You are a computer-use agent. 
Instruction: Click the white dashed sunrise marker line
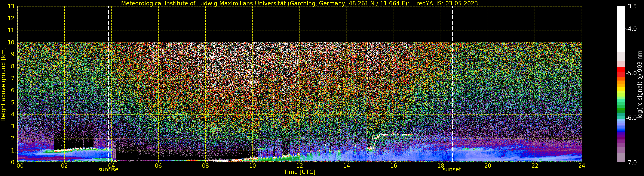tap(108, 84)
